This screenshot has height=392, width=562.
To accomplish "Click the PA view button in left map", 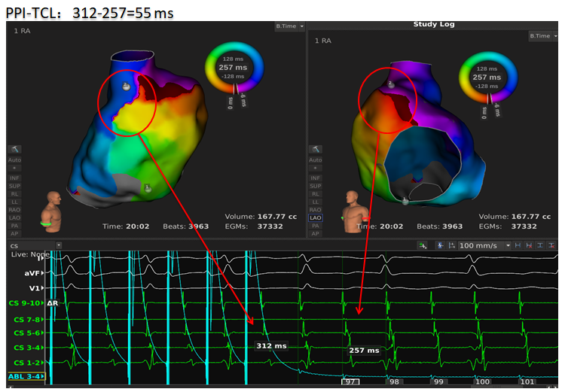I will click(x=13, y=226).
